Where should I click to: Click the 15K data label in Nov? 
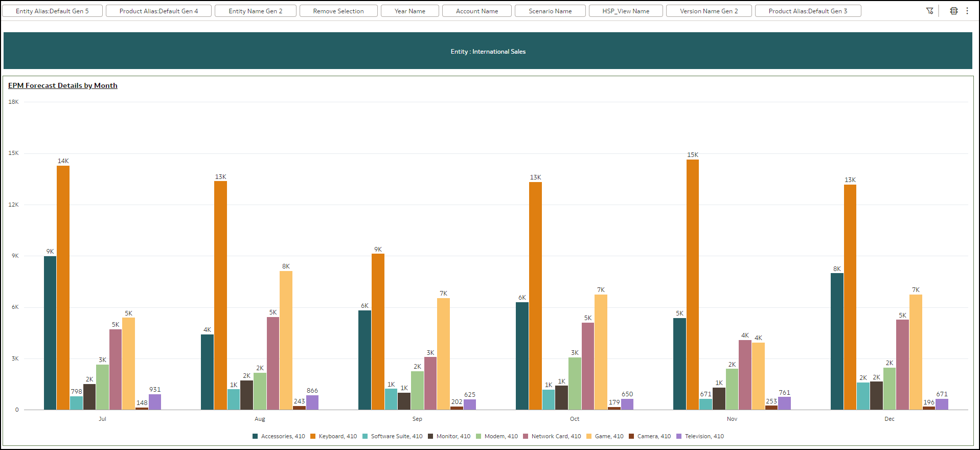[x=693, y=155]
